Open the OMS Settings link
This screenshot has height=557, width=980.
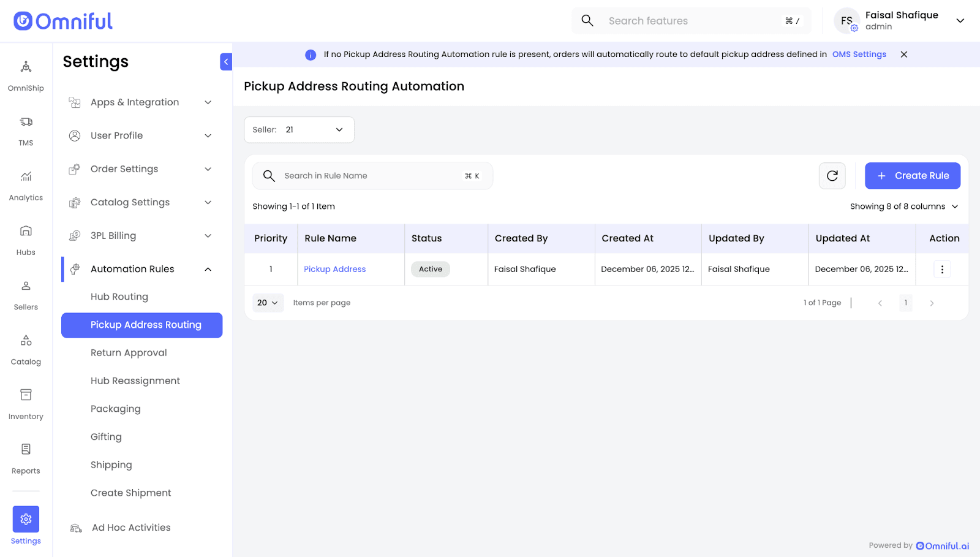point(859,55)
